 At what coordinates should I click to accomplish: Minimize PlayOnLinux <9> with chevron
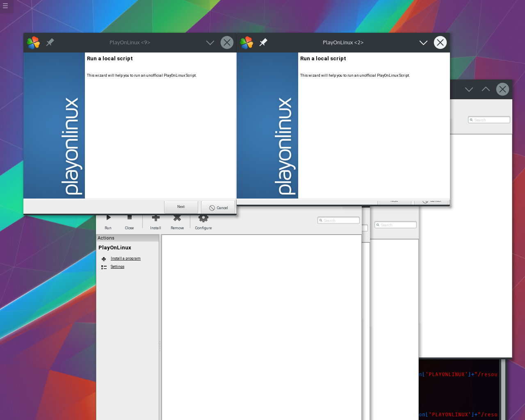(210, 43)
